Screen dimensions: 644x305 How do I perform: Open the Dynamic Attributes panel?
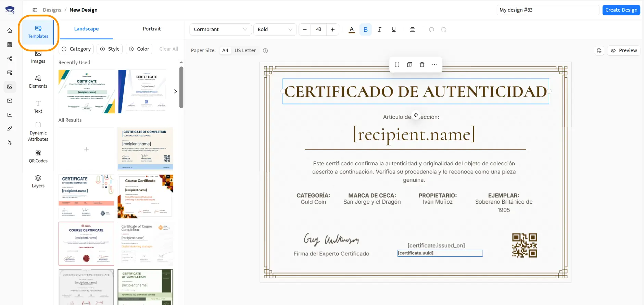point(38,131)
